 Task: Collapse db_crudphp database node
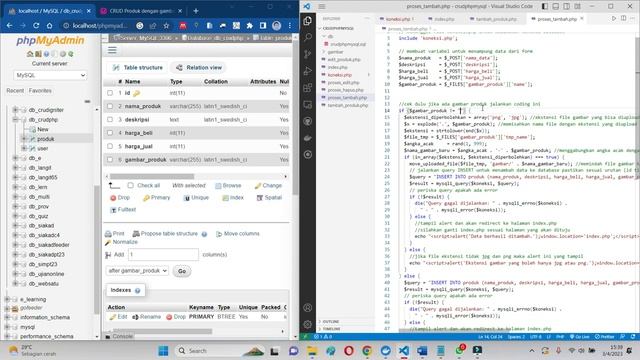15,120
